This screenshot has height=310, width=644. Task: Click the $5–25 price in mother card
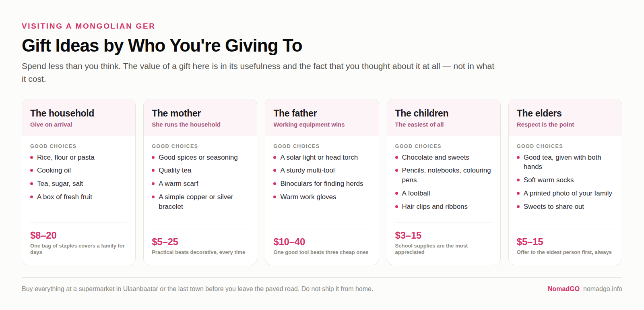(x=165, y=241)
